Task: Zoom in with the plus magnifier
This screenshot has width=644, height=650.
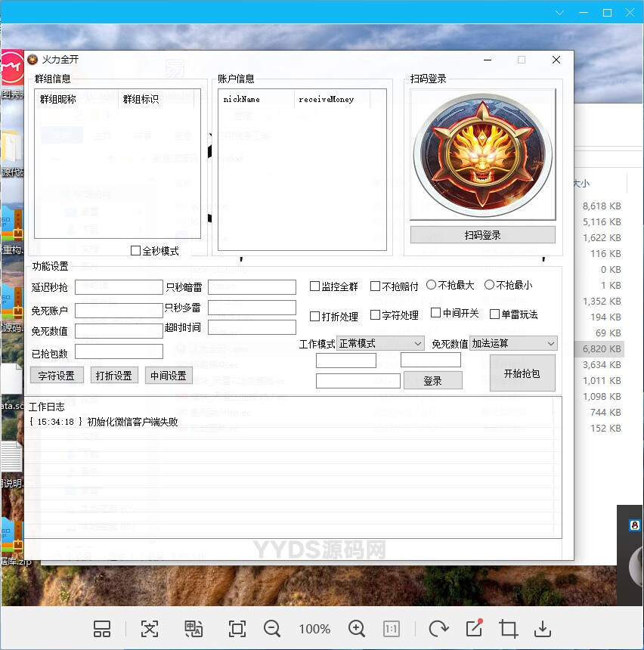Action: (x=357, y=629)
